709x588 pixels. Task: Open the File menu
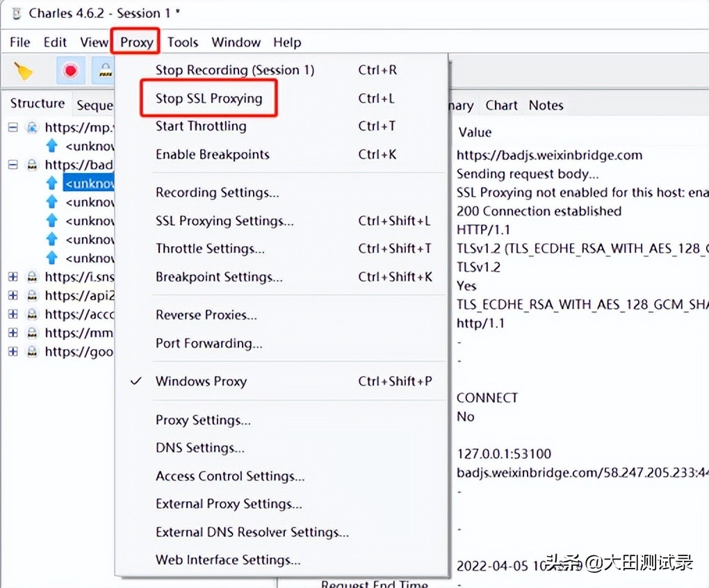[x=20, y=42]
